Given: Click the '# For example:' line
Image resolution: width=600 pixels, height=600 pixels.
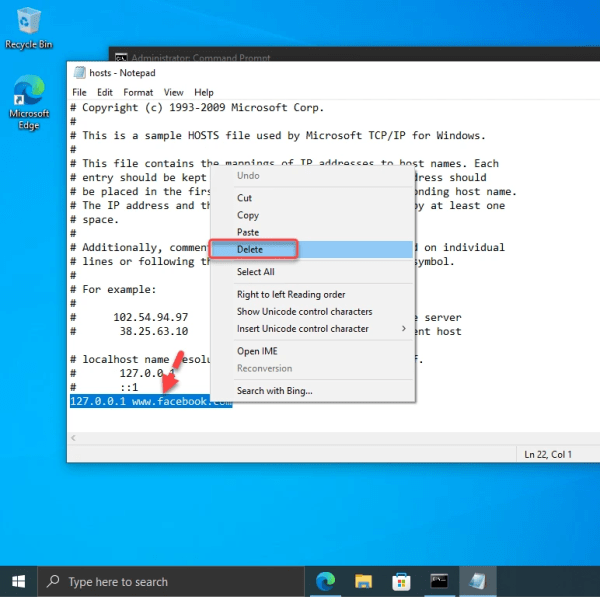Looking at the screenshot, I should [x=113, y=289].
